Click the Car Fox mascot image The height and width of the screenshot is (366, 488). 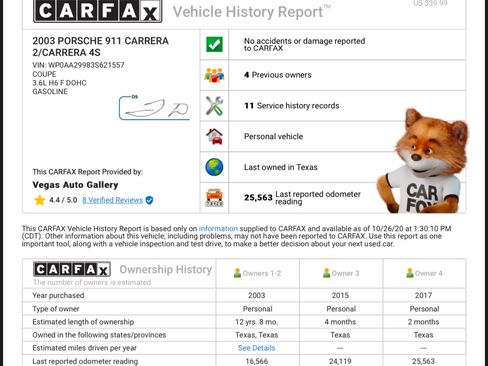pyautogui.click(x=422, y=161)
